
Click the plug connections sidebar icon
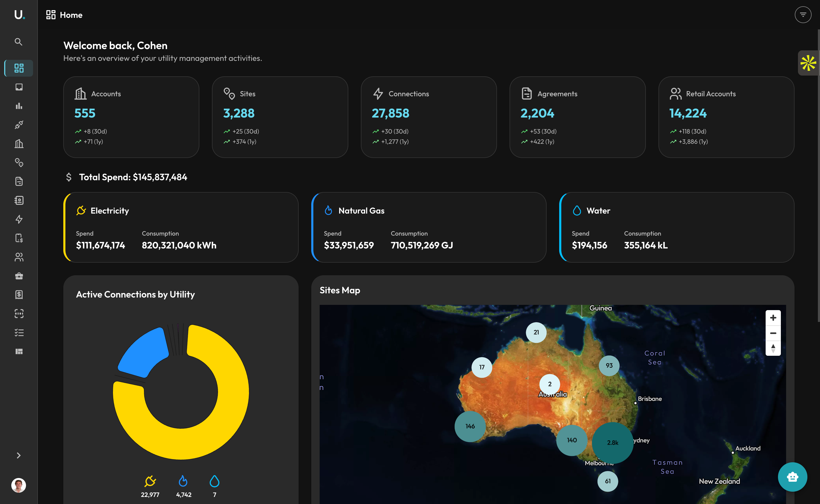19,125
